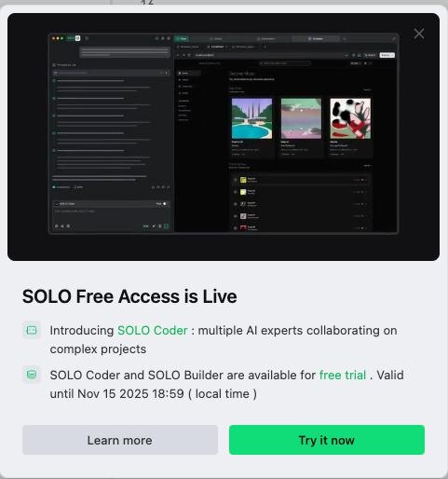Click the white button in preview browser toolbar

[x=387, y=55]
